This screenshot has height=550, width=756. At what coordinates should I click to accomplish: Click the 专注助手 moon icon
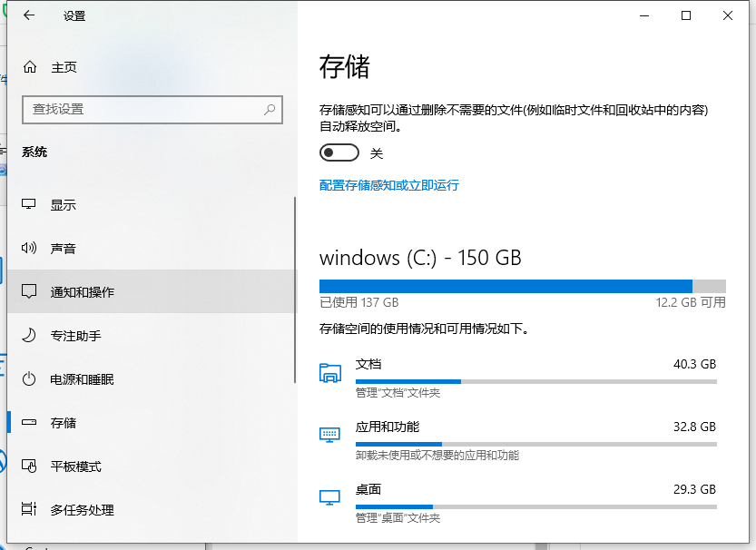tap(29, 336)
